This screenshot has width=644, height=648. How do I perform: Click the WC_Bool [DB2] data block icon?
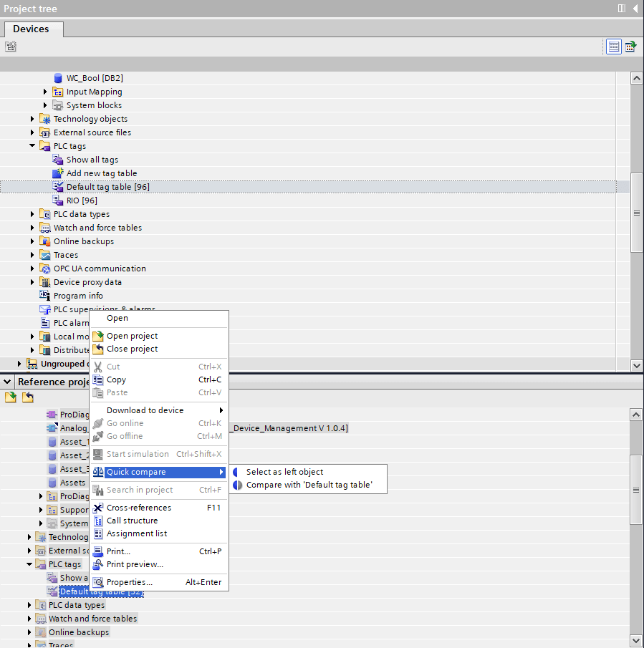coord(58,78)
